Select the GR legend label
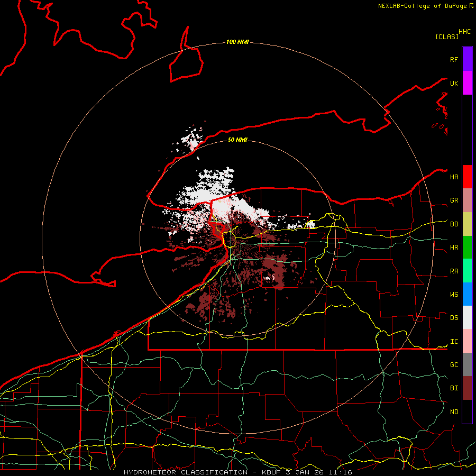This screenshot has width=476, height=476. (x=454, y=200)
